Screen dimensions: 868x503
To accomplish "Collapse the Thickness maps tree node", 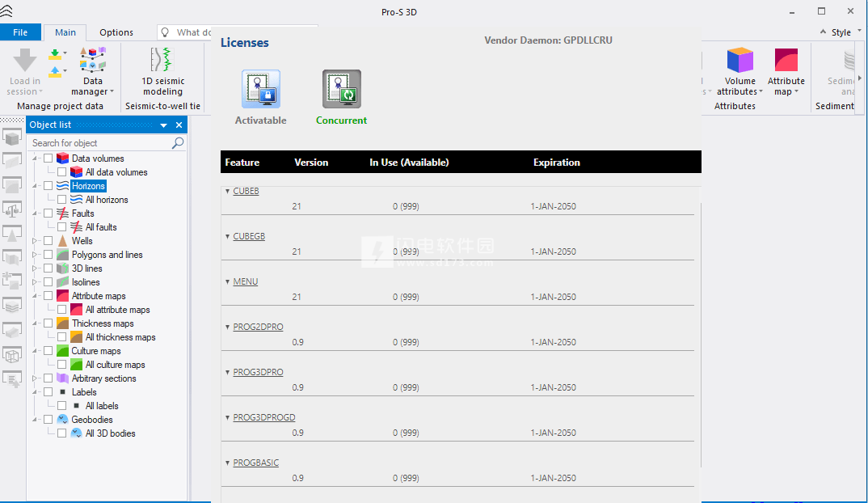I will point(34,323).
